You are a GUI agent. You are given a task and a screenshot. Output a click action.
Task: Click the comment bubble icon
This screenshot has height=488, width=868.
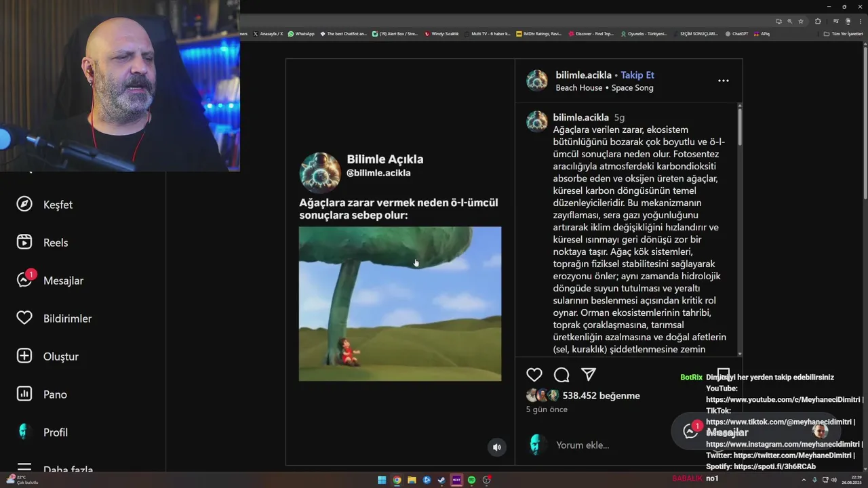[561, 375]
